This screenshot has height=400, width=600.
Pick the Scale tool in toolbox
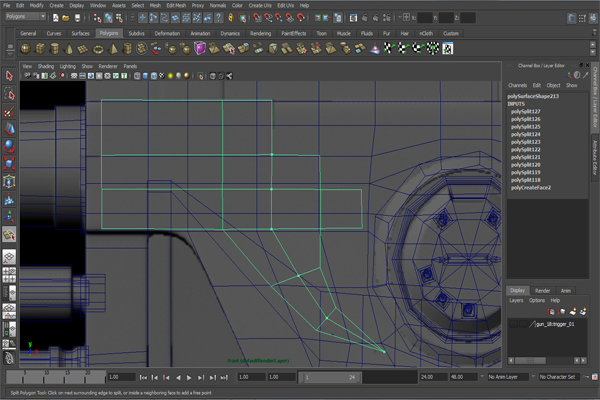coord(9,164)
